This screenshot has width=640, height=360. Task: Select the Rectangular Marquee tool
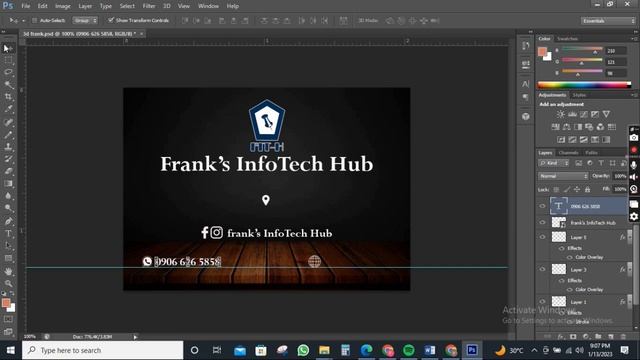click(8, 61)
